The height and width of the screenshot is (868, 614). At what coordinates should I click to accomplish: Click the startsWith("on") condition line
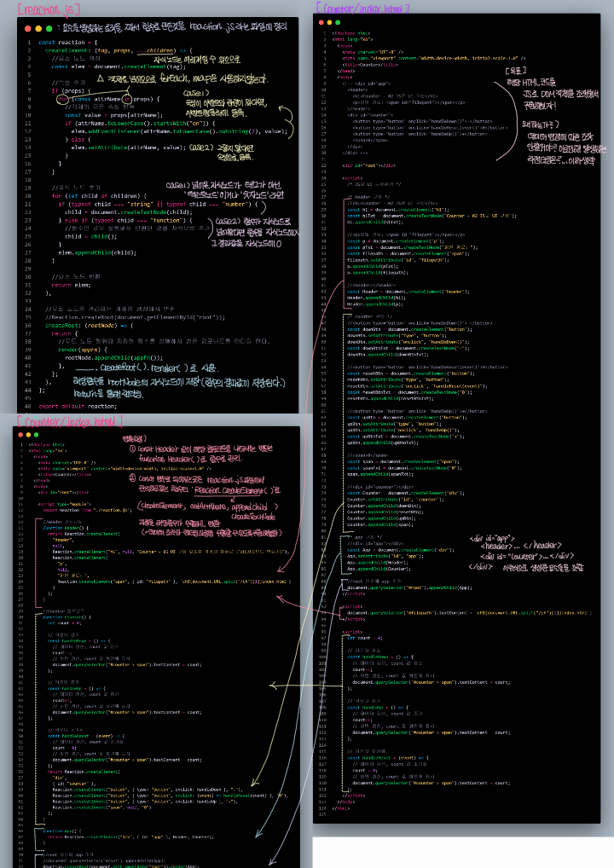click(143, 123)
